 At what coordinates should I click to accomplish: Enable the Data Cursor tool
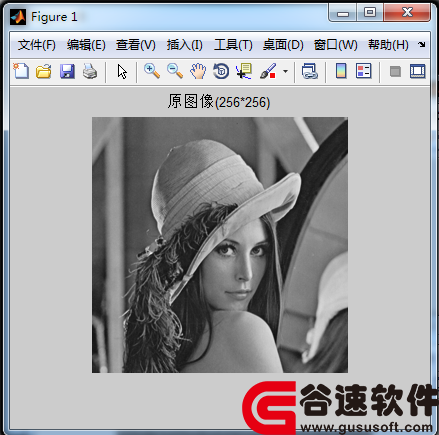pos(244,71)
